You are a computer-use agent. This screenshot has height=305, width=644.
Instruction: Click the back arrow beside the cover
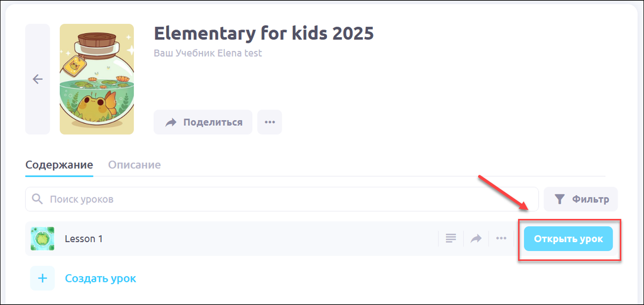(x=37, y=79)
